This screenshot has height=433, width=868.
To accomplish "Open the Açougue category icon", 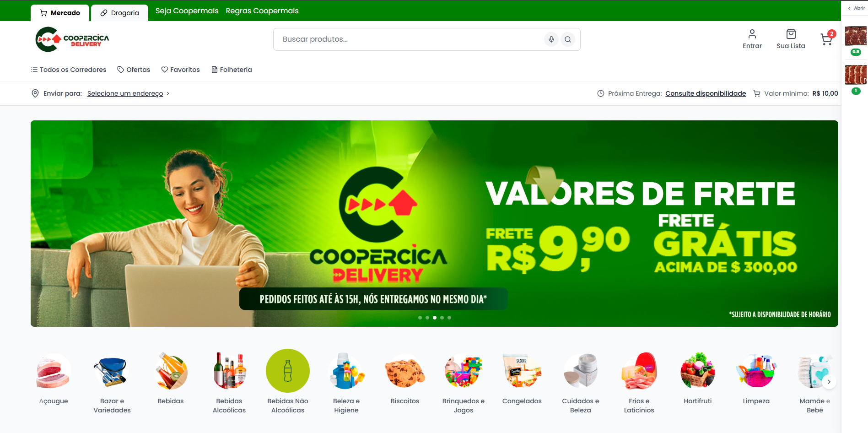I will pyautogui.click(x=54, y=371).
